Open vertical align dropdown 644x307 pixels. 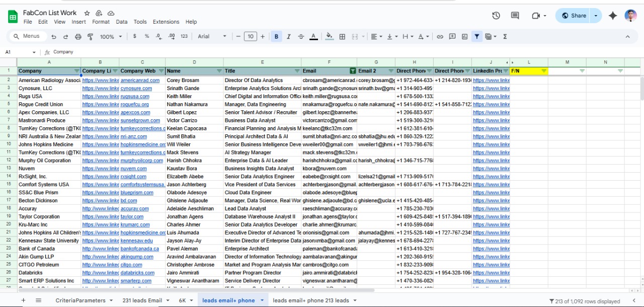point(392,36)
